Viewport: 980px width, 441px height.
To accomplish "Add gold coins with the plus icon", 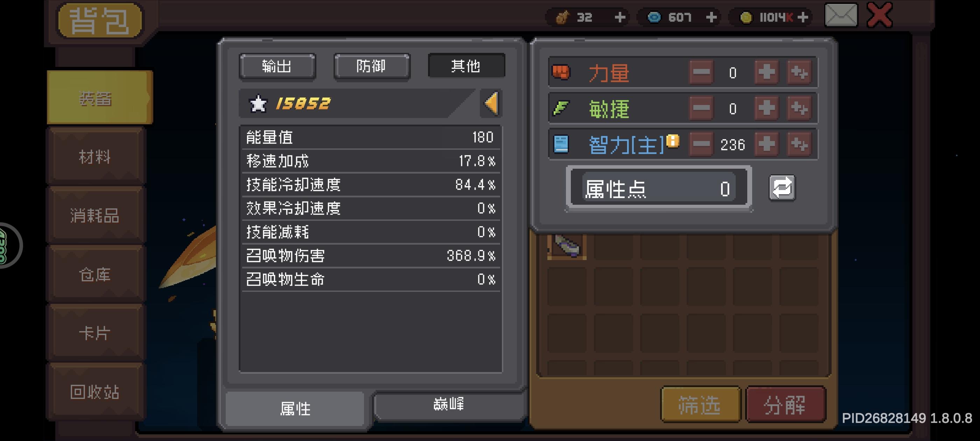I will (x=803, y=17).
